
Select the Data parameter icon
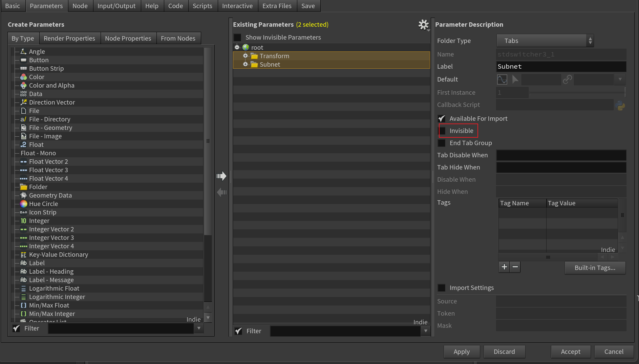click(x=23, y=94)
